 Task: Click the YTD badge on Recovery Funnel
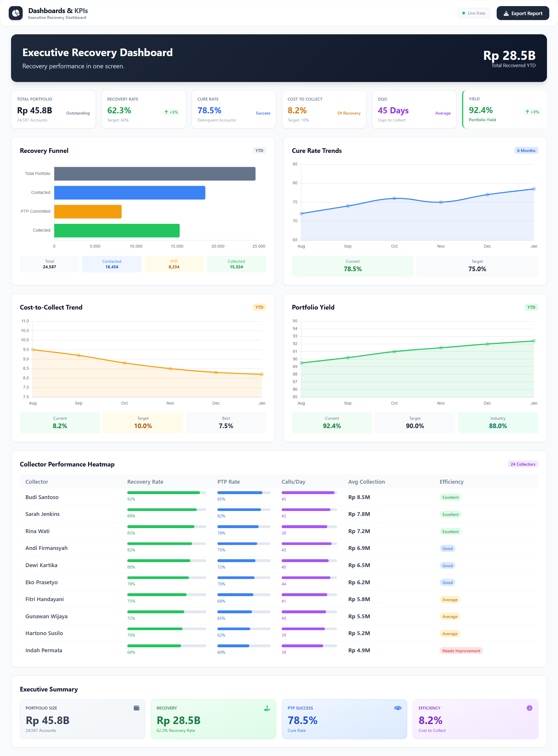(259, 151)
